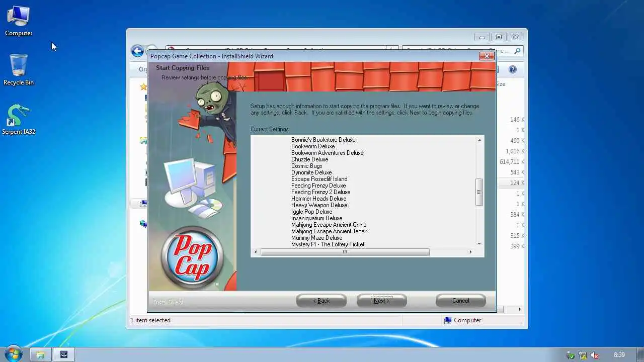The image size is (644, 362).
Task: Select "Insaniquarium Deluxe" line
Action: (316, 218)
